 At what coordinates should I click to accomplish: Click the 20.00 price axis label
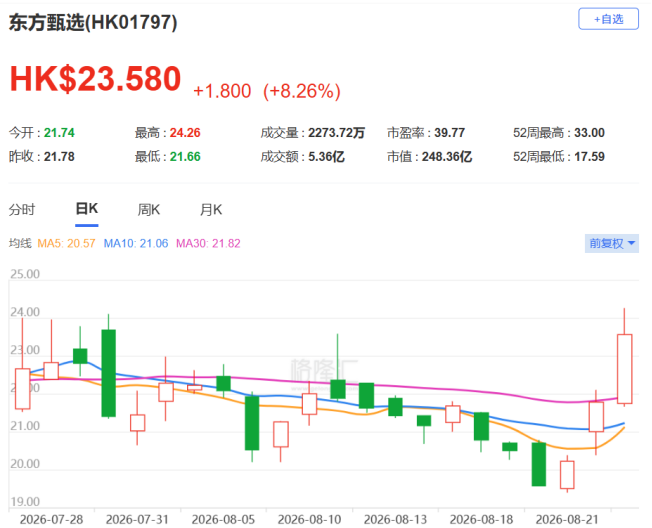25,464
